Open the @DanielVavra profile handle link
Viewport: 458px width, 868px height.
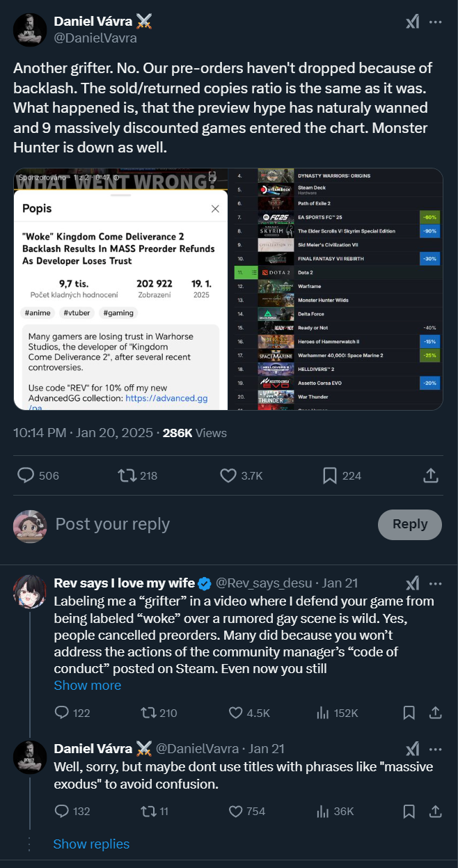pyautogui.click(x=95, y=38)
